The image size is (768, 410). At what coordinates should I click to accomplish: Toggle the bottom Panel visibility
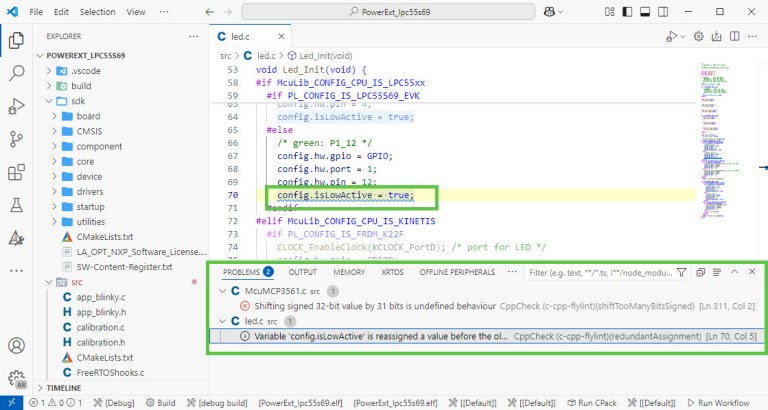[645, 12]
